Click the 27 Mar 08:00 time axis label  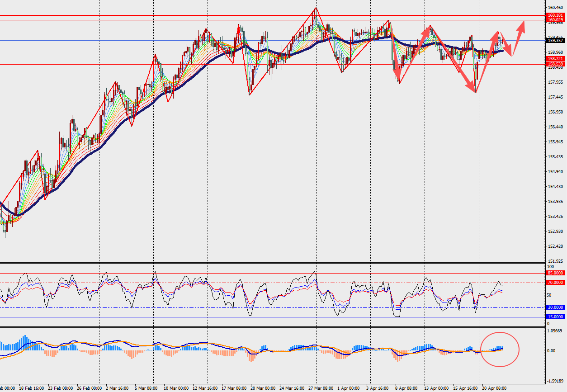point(321,388)
